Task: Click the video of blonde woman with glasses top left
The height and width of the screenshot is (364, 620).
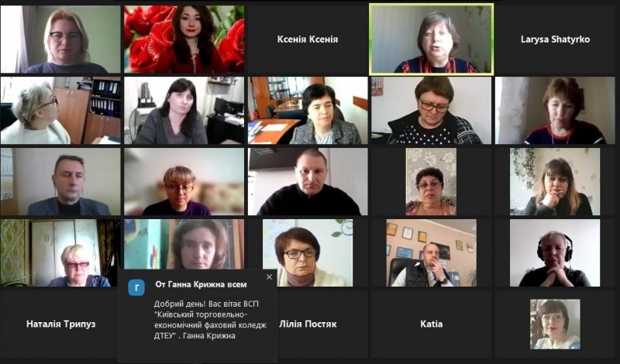Action: point(60,39)
